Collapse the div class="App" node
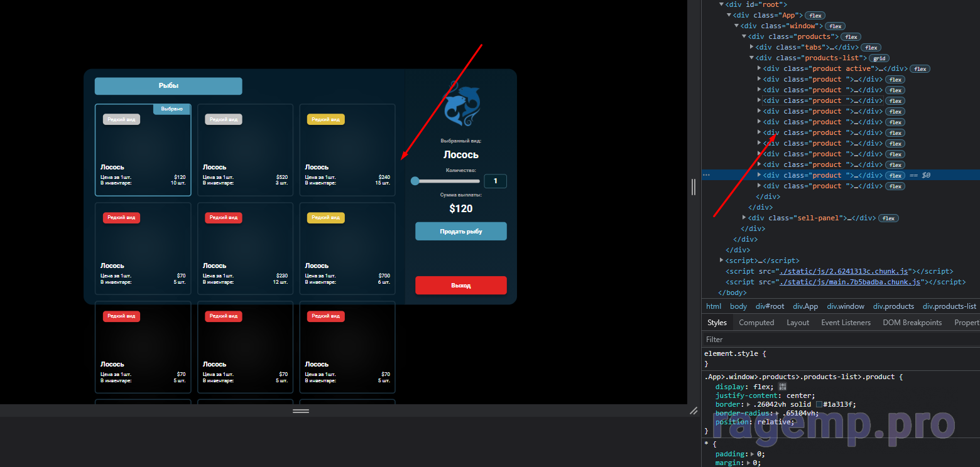The height and width of the screenshot is (467, 980). point(729,15)
